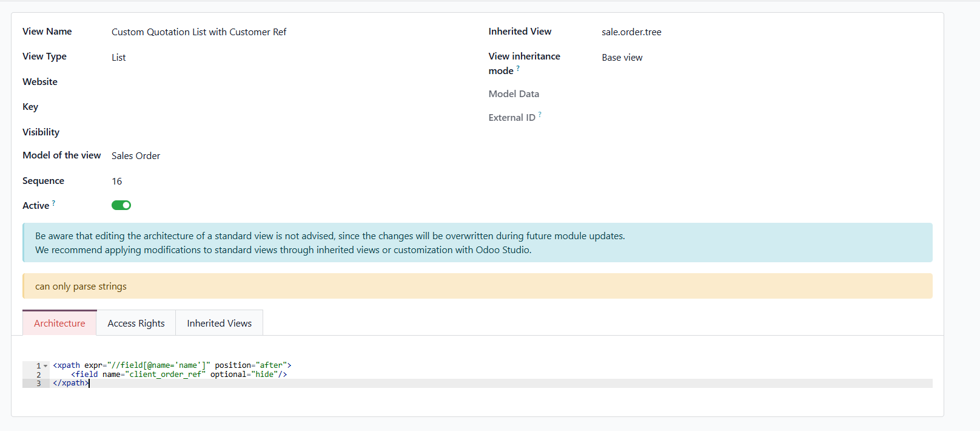The image size is (980, 431).
Task: Click the help icon beside Active
Action: pos(53,203)
